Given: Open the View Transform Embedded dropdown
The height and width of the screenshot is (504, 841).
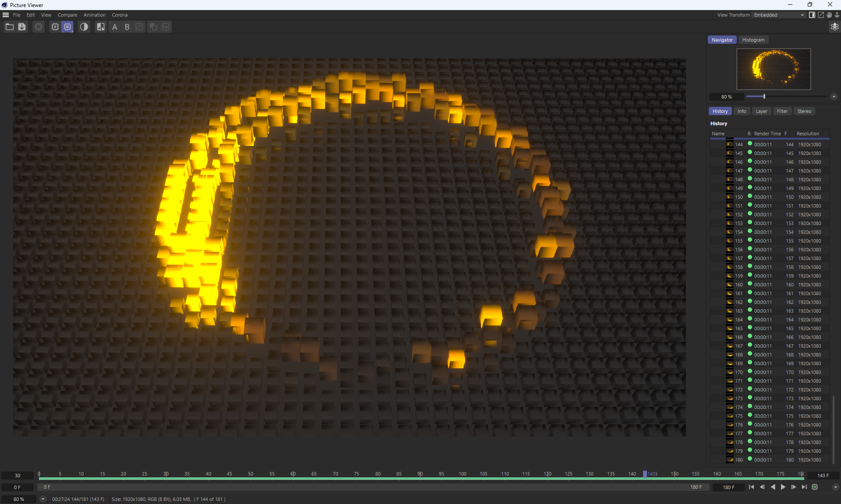Looking at the screenshot, I should coord(778,15).
